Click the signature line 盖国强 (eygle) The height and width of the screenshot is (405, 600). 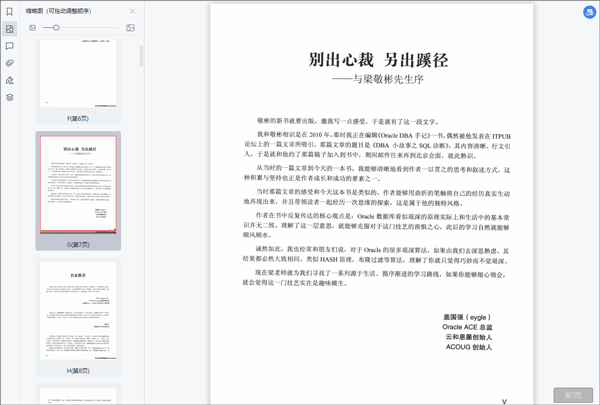point(467,317)
